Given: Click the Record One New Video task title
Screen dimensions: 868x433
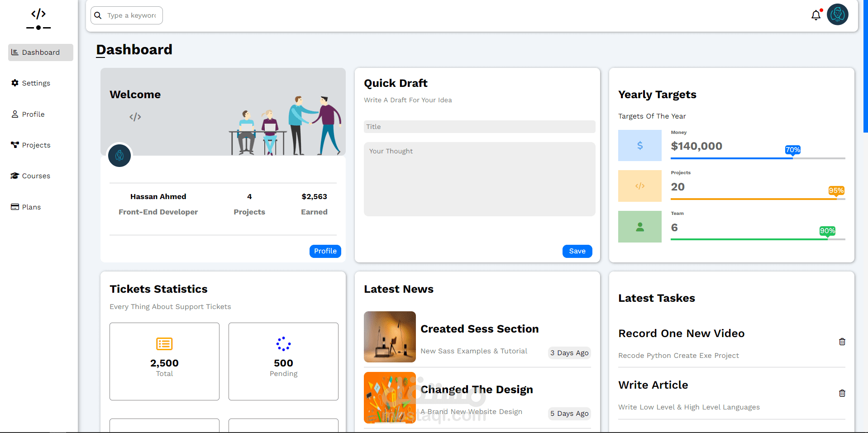Looking at the screenshot, I should [682, 333].
